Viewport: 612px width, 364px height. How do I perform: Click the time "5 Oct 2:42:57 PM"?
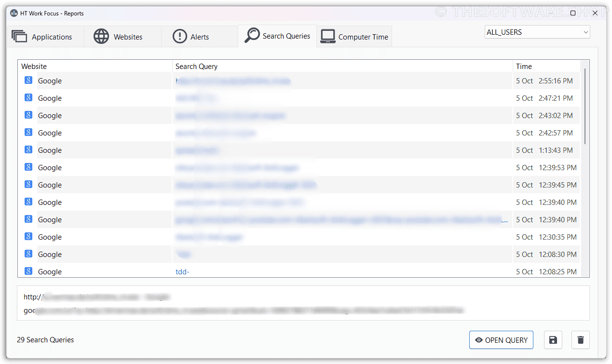[x=544, y=133]
